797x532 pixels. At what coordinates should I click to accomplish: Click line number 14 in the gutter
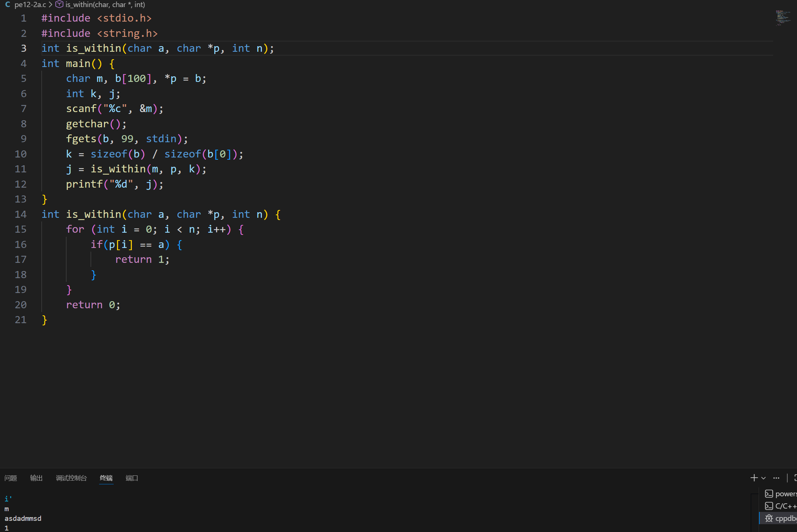click(20, 214)
